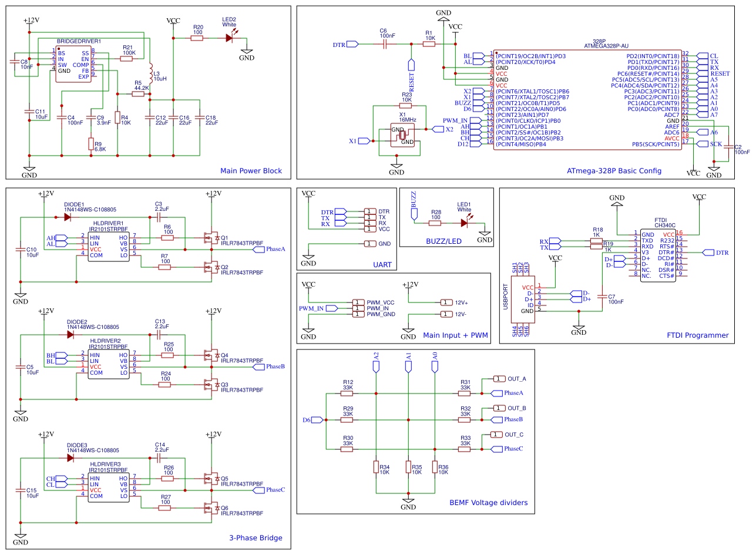Select the CH340C FTDI chip body
The width and height of the screenshot is (756, 555).
657,255
